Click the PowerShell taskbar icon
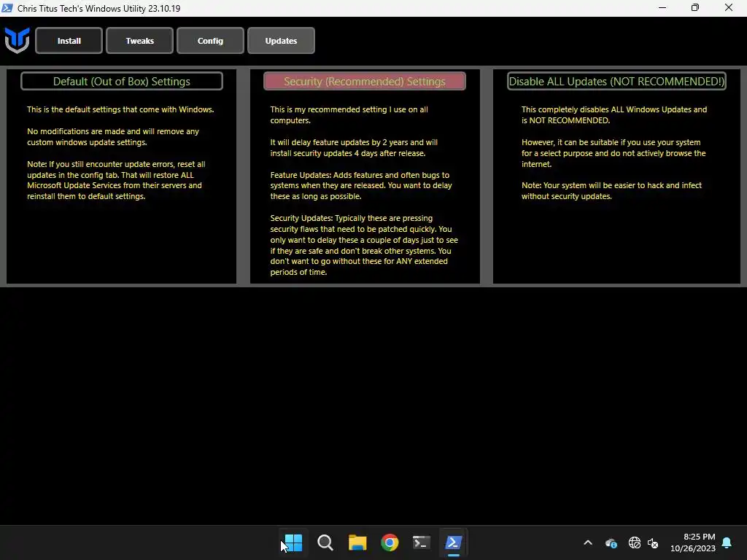 454,542
